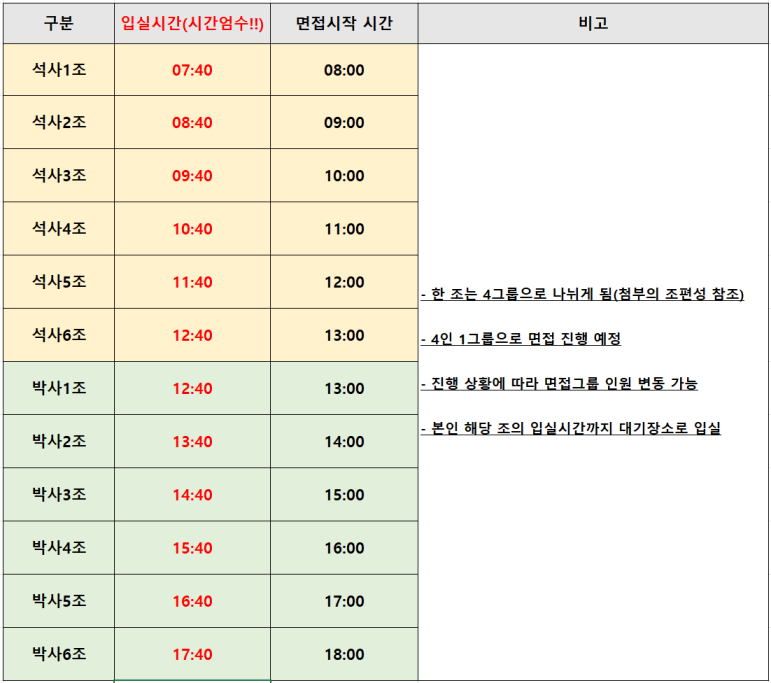Click note about 대기장소로 입실
This screenshot has height=683, width=771.
click(x=571, y=428)
